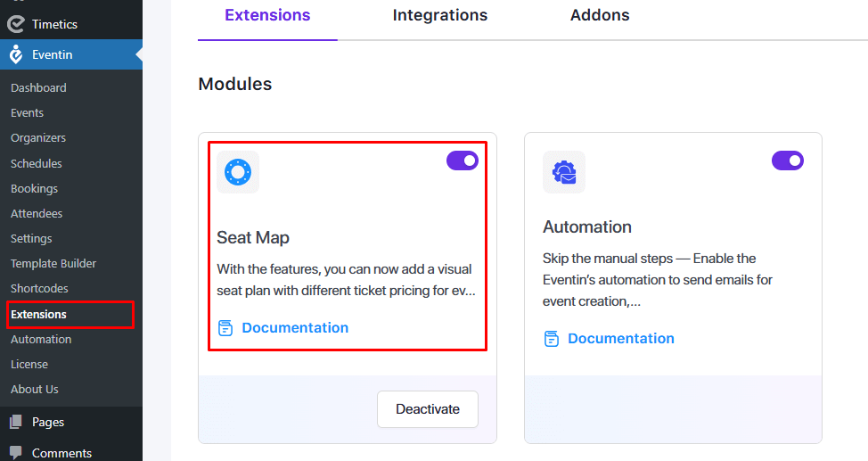868x461 pixels.
Task: Select the Extensions tab
Action: pyautogui.click(x=267, y=15)
